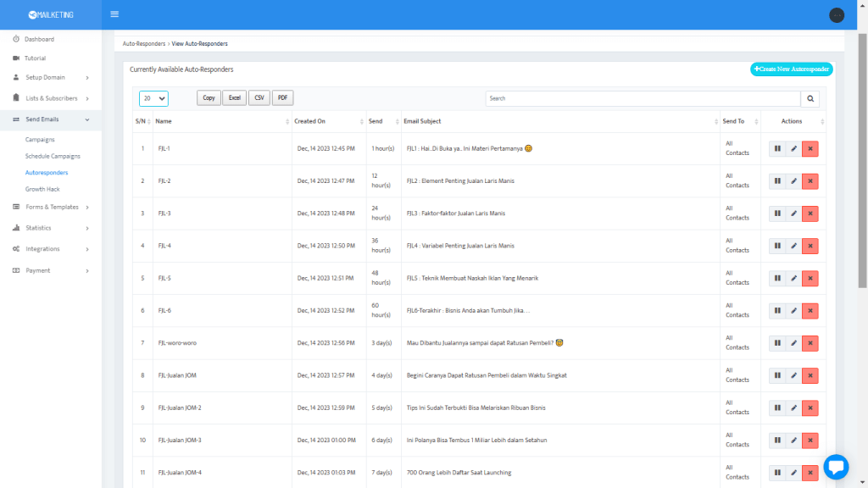The height and width of the screenshot is (488, 868).
Task: Pause the FJL-woro-woro autoresponder
Action: point(777,343)
